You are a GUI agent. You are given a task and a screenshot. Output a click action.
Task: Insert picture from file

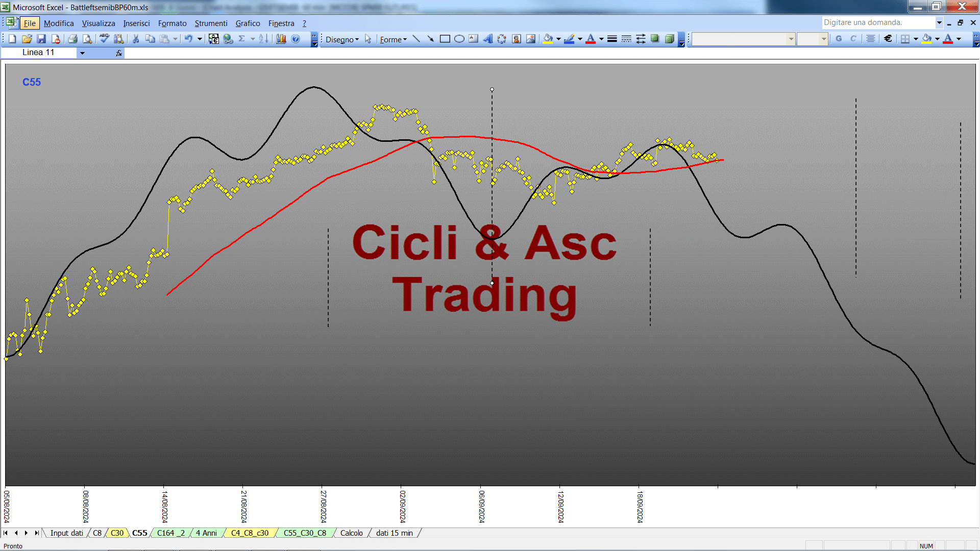[531, 39]
